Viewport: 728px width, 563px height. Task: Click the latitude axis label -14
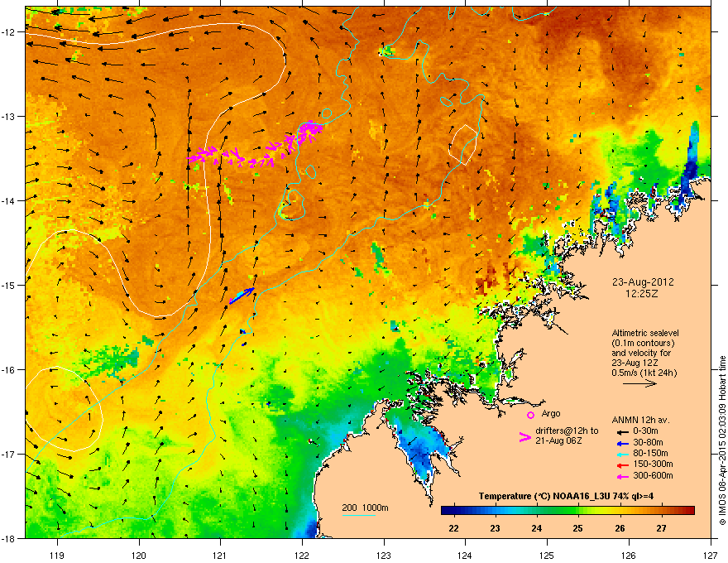[8, 200]
